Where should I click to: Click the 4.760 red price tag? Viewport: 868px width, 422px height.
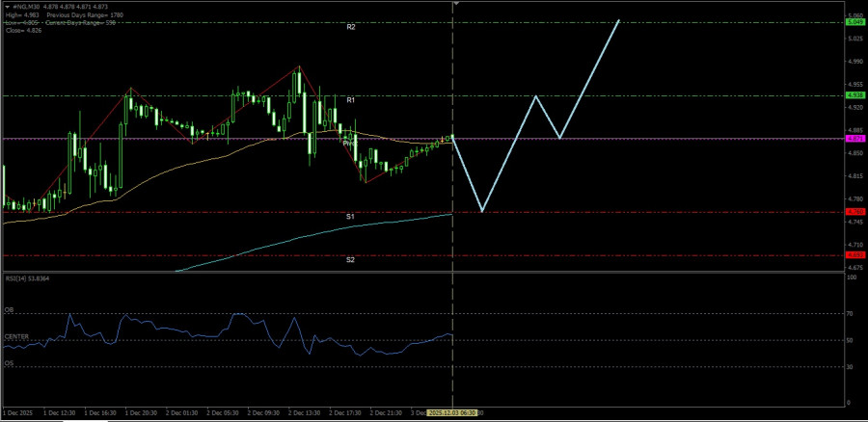tap(855, 212)
